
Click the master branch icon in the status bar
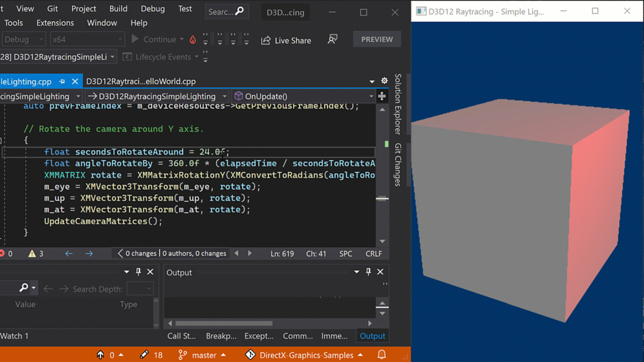coord(183,354)
